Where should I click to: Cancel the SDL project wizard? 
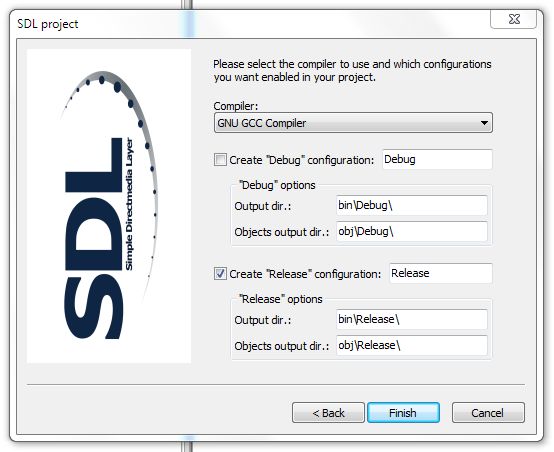(488, 412)
